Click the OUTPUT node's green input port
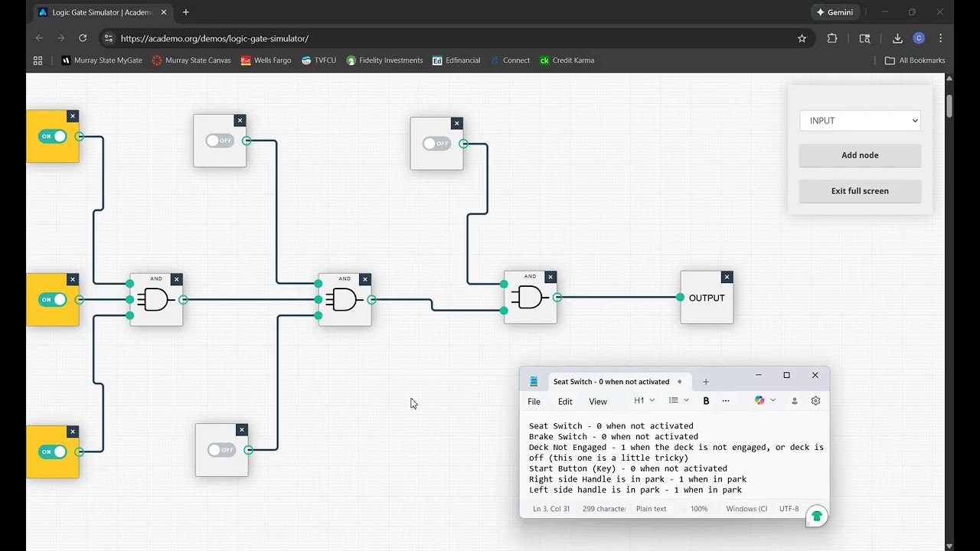 point(680,297)
